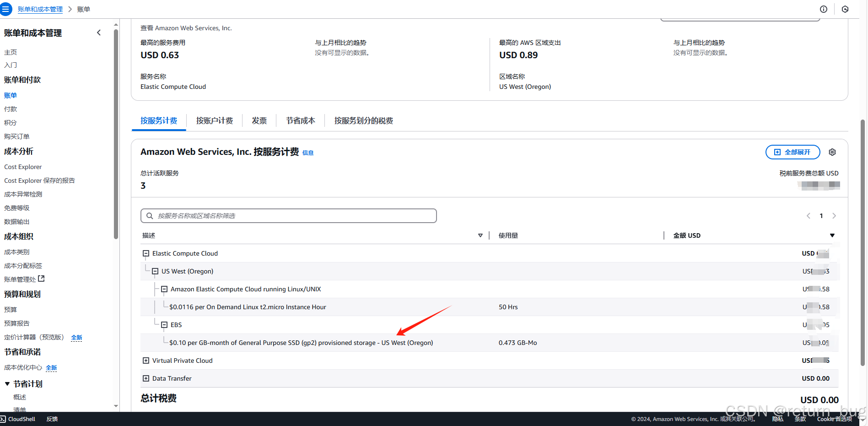Click 全部展开 button

pyautogui.click(x=793, y=152)
